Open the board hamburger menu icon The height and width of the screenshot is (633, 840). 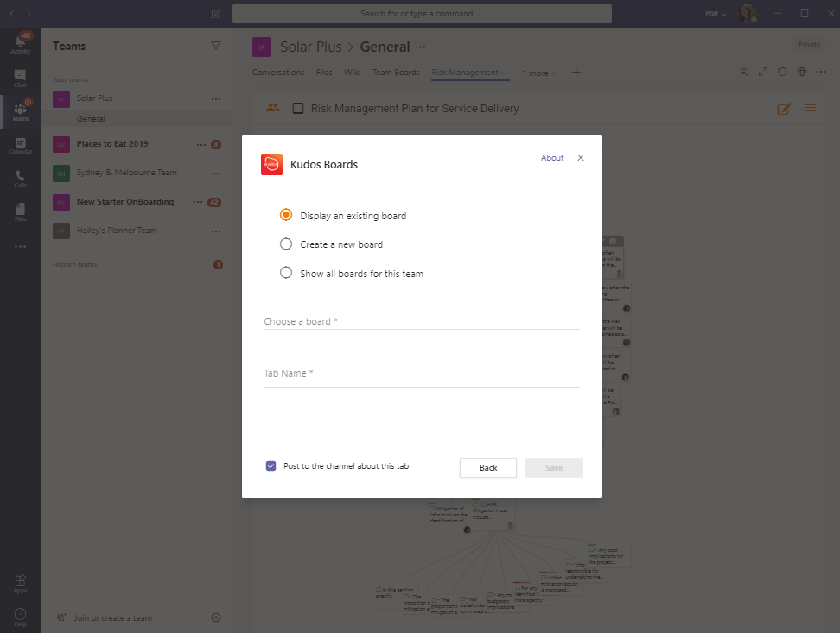pos(810,108)
